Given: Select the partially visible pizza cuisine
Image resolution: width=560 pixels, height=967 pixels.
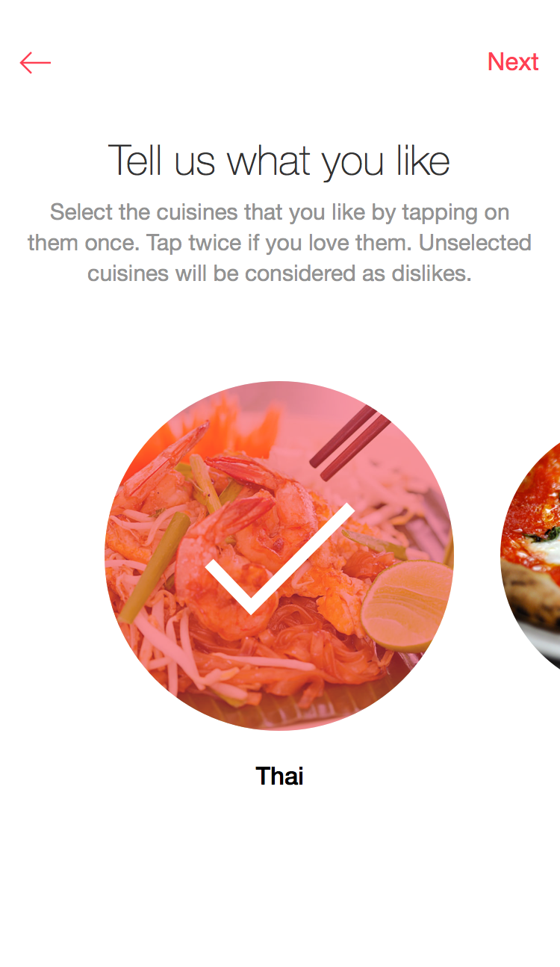Looking at the screenshot, I should coord(531,554).
